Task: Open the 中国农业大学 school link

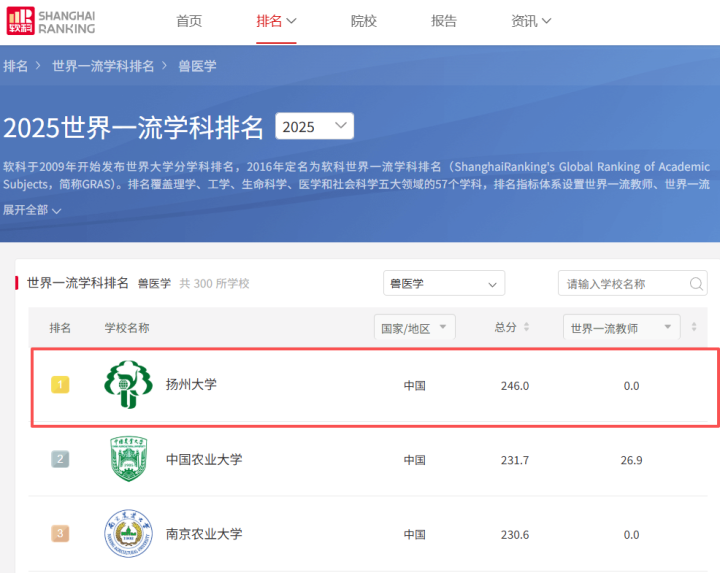Action: (x=204, y=460)
